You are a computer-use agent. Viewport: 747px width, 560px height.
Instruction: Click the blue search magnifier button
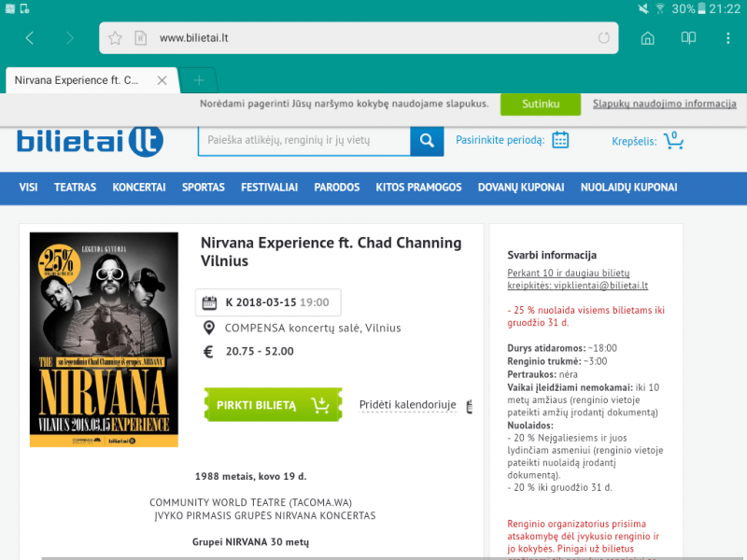[x=427, y=140]
